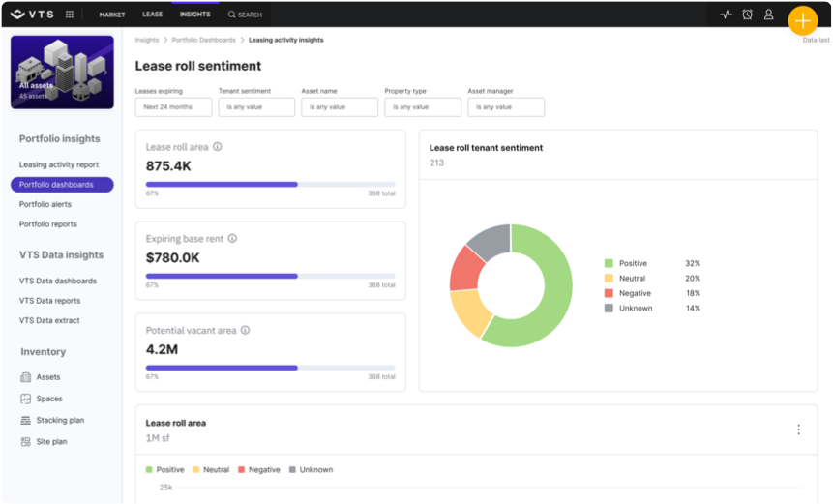This screenshot has height=504, width=833.
Task: Open the user profile icon
Action: 768,15
